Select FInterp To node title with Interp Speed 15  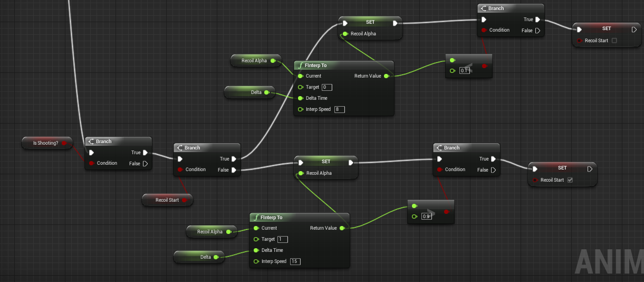pos(272,218)
